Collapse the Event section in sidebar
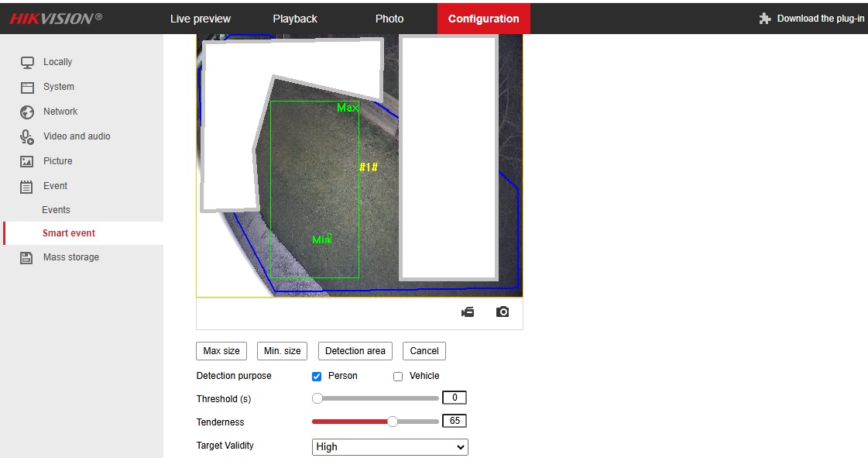 [54, 186]
